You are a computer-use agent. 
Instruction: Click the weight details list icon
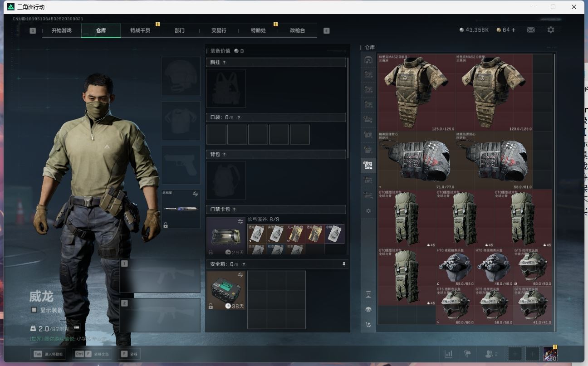point(77,328)
